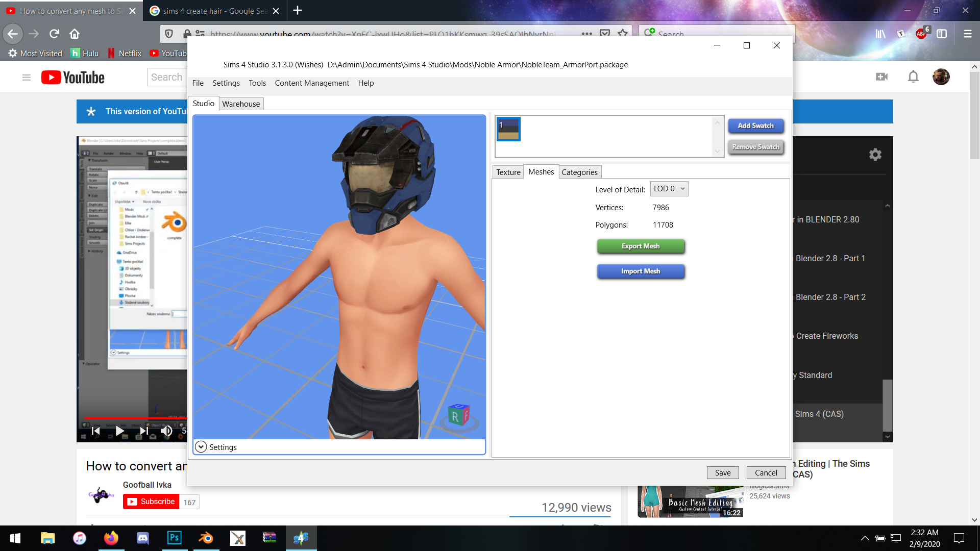Click YouTube create video icon

(881, 77)
